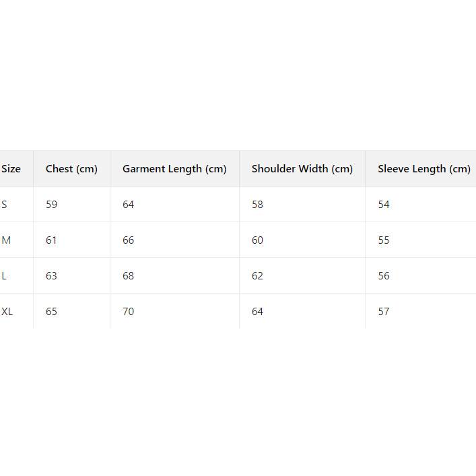Select the L size row label

(x=5, y=276)
